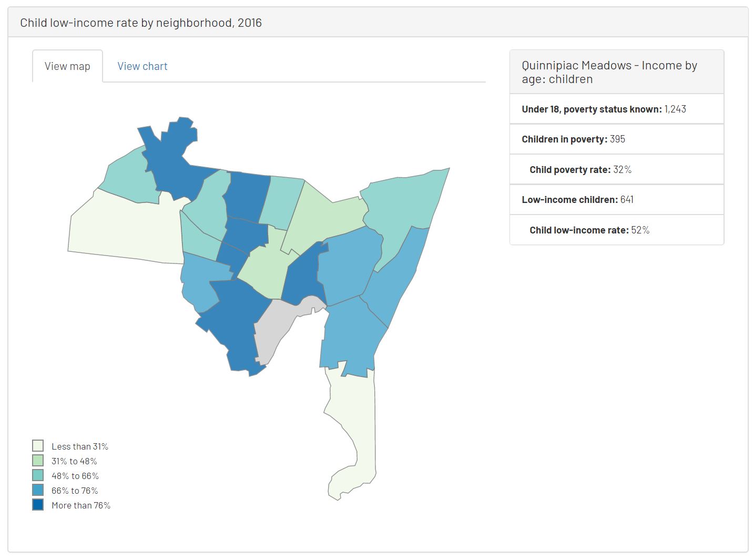Click the 'Under 18, poverty status known' row

coord(616,108)
